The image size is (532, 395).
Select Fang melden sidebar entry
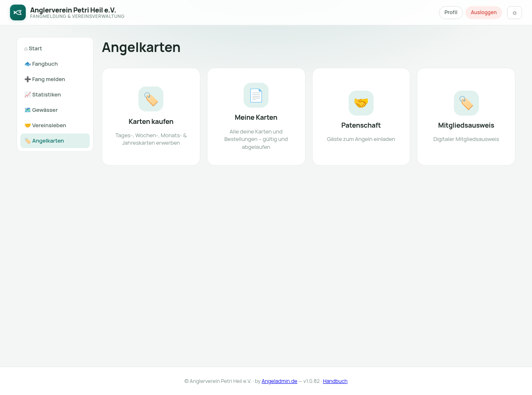[x=55, y=79]
